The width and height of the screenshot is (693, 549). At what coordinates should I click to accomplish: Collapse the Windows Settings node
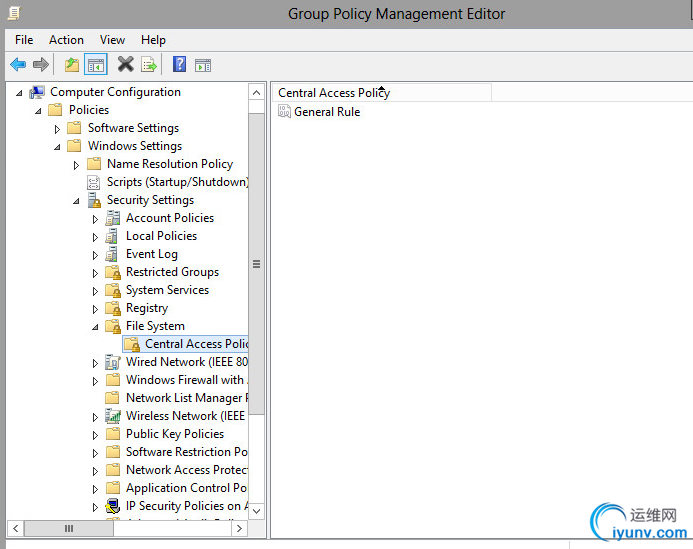click(57, 147)
